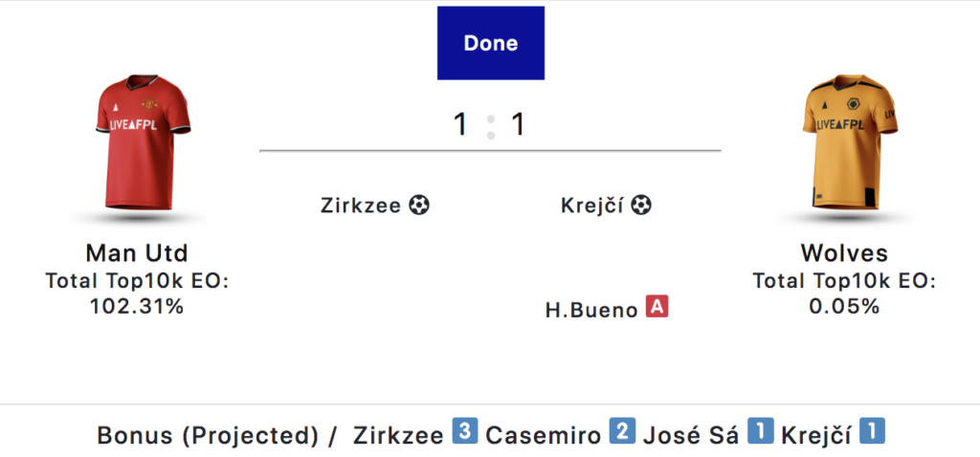Select goalscorer Krejčí in match events
Screen dimensions: 980x457
tap(593, 206)
